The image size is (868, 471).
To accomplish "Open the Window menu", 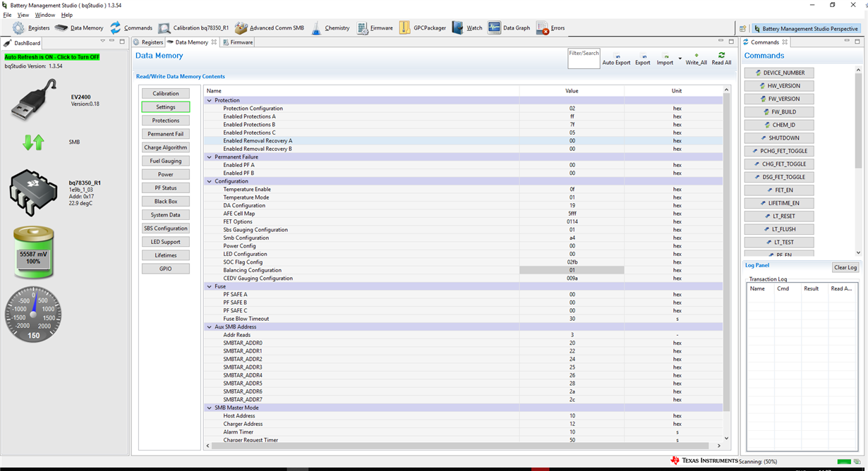I will click(x=44, y=15).
